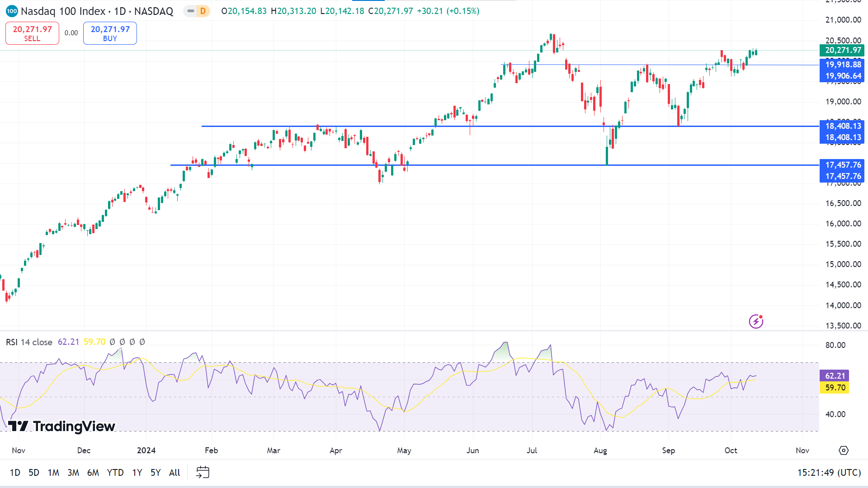The image size is (868, 488).
Task: Click the 15:21:49 (UTC) timezone clock
Action: coord(829,473)
